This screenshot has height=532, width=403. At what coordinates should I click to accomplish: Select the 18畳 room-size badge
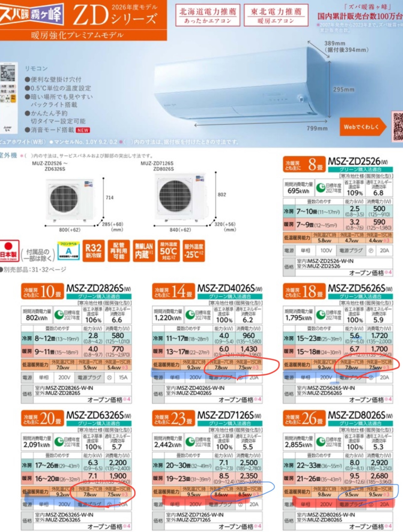point(304,291)
